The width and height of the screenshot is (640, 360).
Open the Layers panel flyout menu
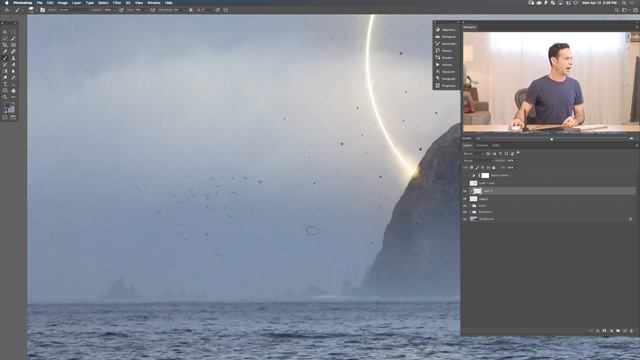tap(637, 145)
